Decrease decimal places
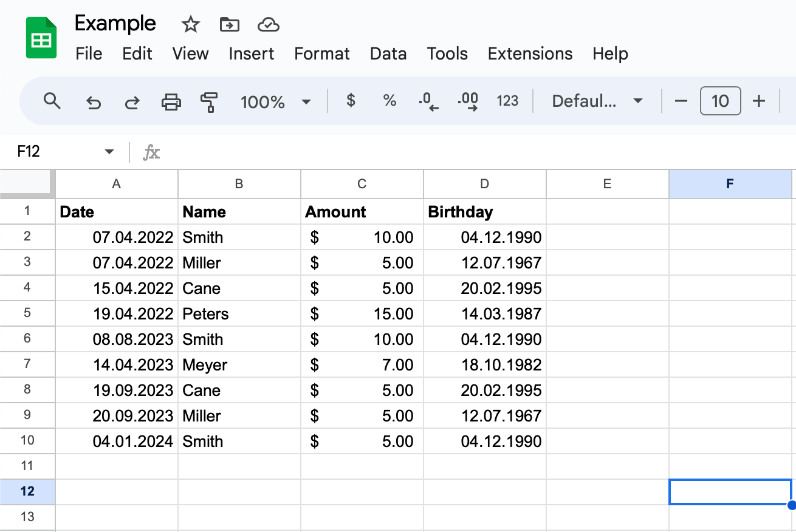This screenshot has width=796, height=532. click(428, 101)
